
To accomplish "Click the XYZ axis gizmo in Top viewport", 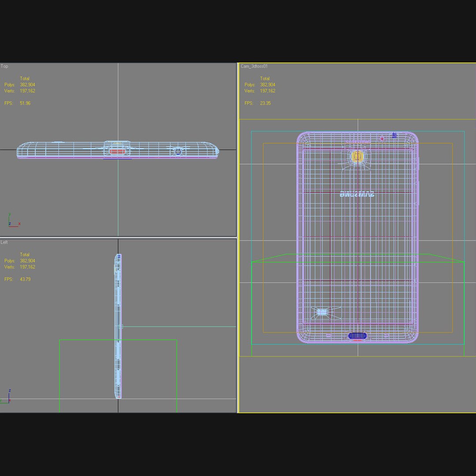I will 14,220.
